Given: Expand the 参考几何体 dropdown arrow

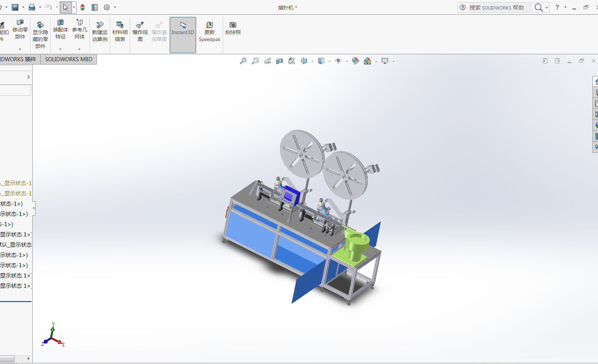Looking at the screenshot, I should click(80, 49).
